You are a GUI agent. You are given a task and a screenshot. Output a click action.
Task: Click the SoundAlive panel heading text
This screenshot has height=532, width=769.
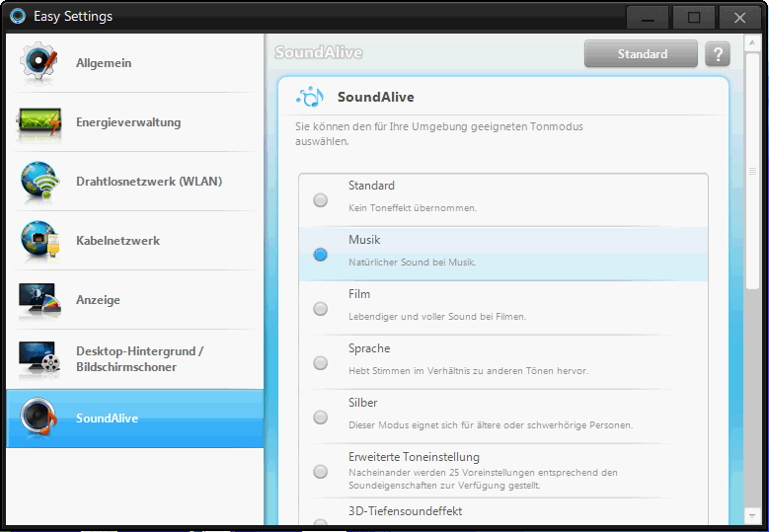click(x=376, y=97)
